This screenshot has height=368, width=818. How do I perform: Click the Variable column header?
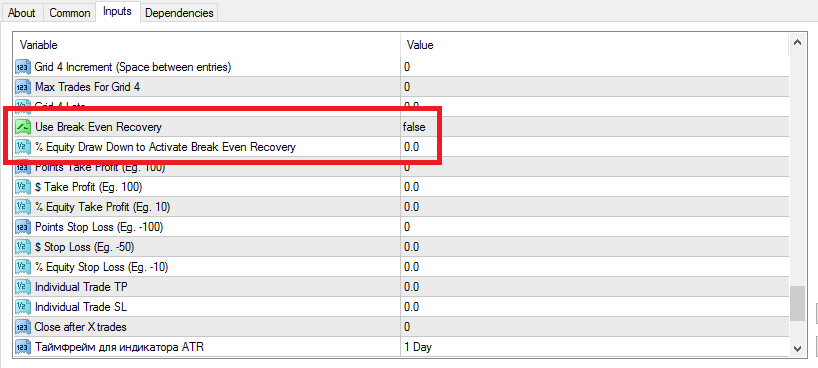207,45
